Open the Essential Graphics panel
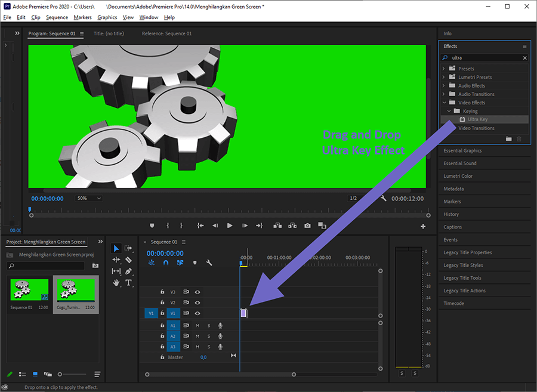The width and height of the screenshot is (537, 392). pos(462,150)
